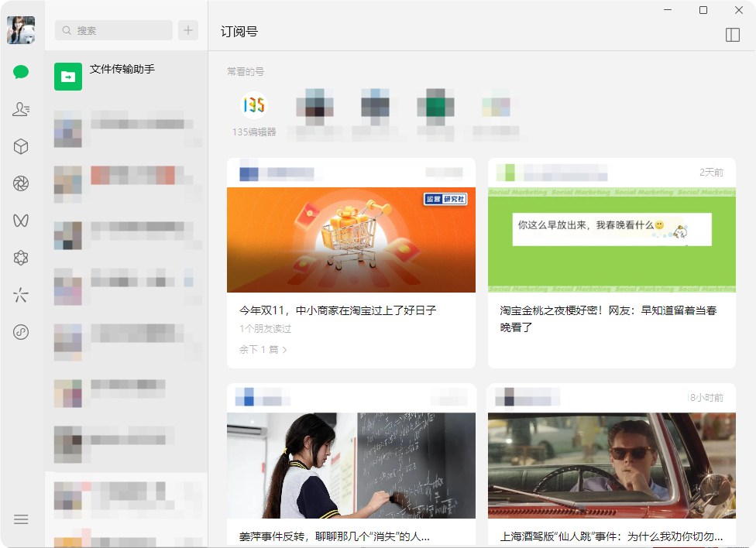This screenshot has width=756, height=548.
Task: Maximize the WeChat window
Action: [703, 10]
